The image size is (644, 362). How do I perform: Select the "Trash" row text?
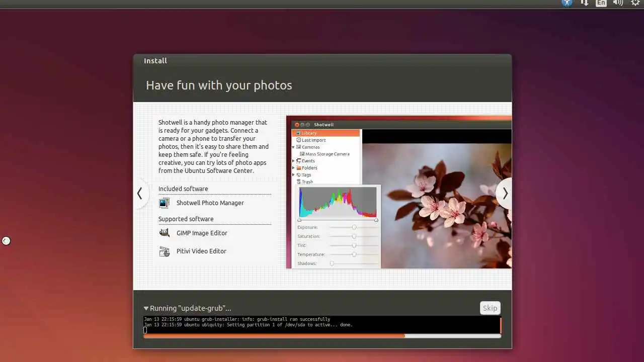click(x=307, y=182)
